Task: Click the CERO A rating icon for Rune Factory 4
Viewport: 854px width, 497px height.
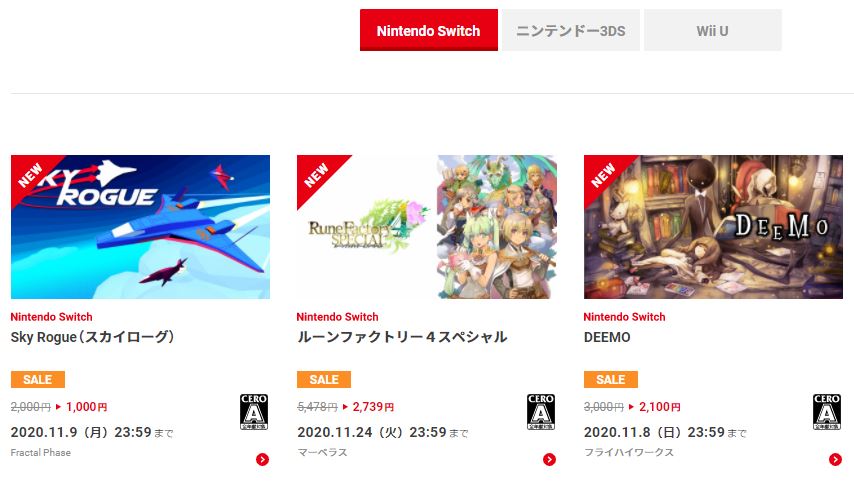Action: point(541,412)
